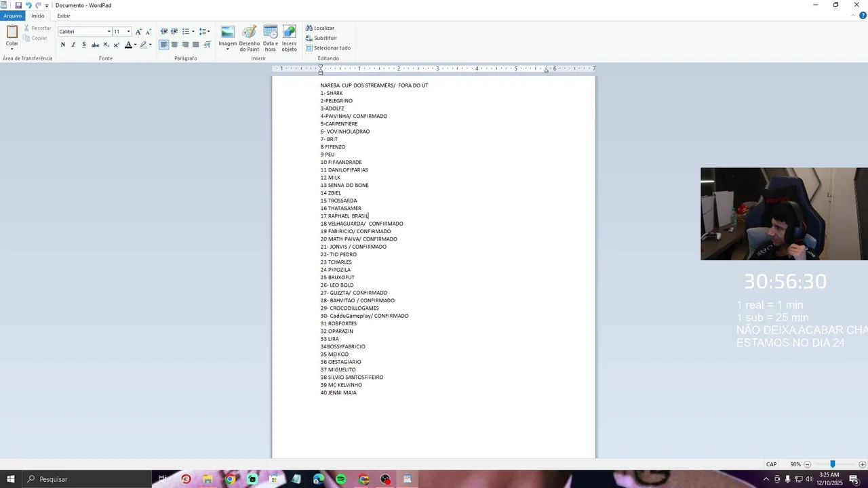
Task: Click Recortar in the clipboard group
Action: pos(37,28)
